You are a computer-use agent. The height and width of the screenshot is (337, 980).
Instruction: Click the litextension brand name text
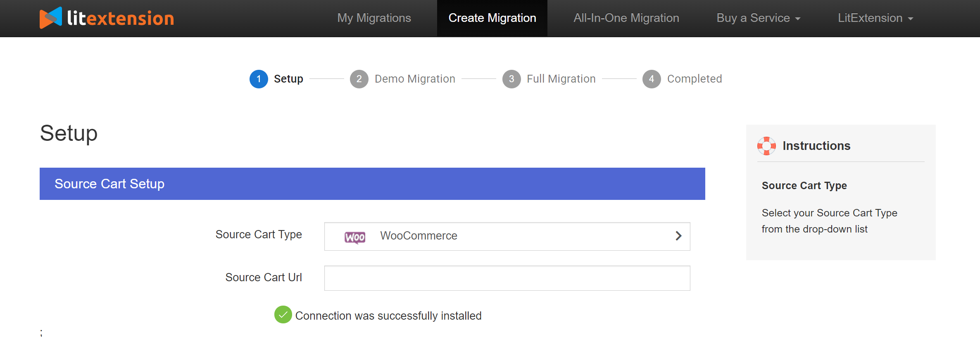[x=121, y=19]
